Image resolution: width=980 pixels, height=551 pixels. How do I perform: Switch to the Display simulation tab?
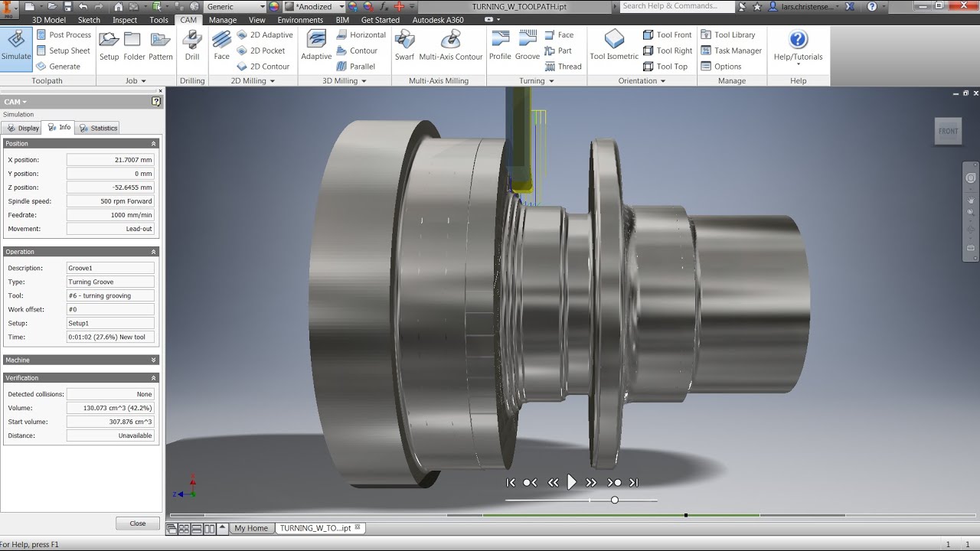(22, 128)
